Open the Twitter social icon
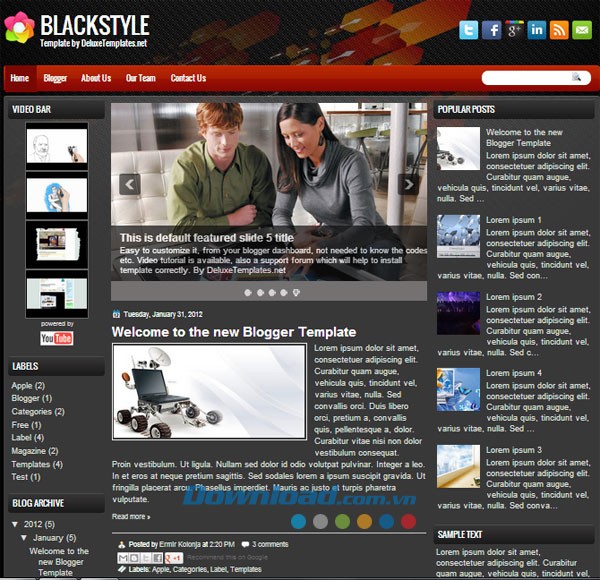The height and width of the screenshot is (580, 600). click(468, 30)
